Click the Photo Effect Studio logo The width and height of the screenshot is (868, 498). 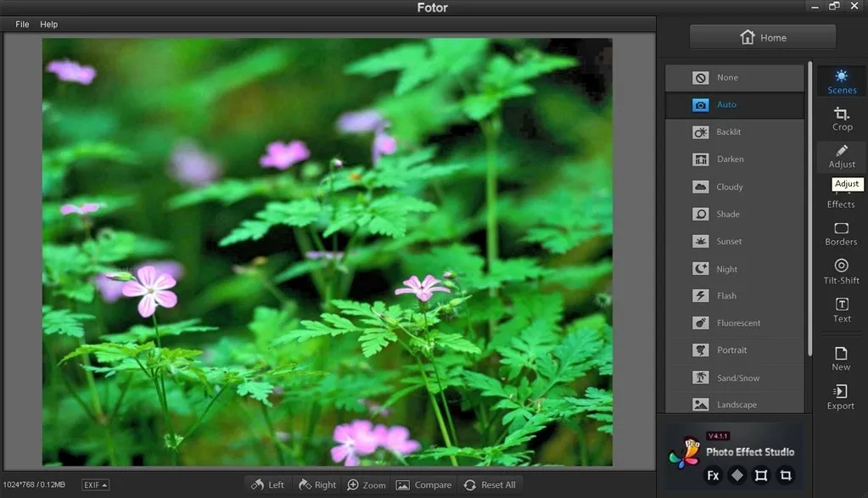684,454
